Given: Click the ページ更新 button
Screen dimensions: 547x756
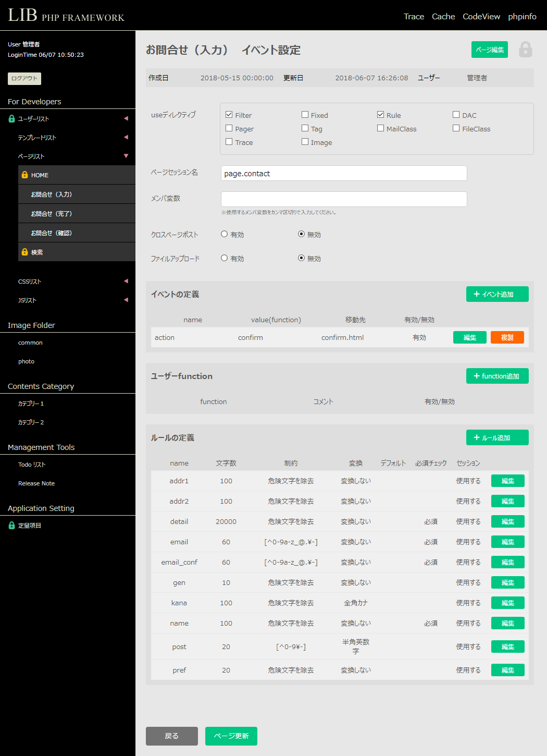Looking at the screenshot, I should (231, 736).
